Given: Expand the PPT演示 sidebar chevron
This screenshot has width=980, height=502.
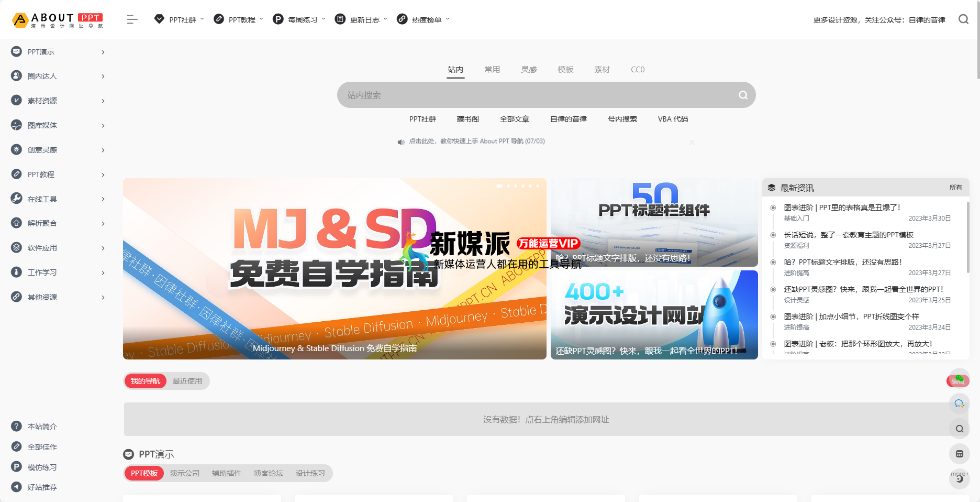Looking at the screenshot, I should point(103,52).
